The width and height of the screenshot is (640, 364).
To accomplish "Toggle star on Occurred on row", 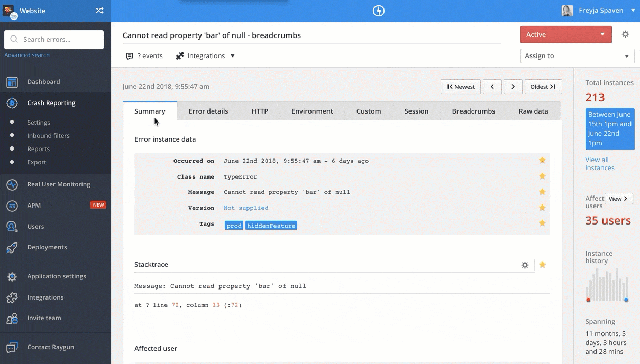I will [x=542, y=161].
